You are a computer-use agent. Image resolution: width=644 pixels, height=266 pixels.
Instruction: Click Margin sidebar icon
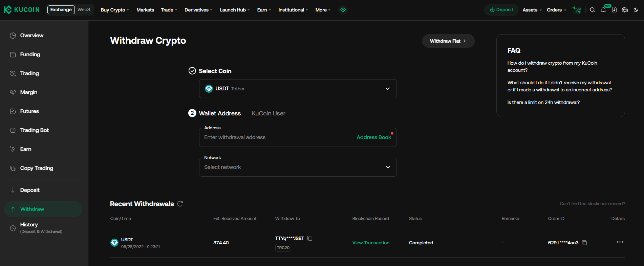pos(13,92)
